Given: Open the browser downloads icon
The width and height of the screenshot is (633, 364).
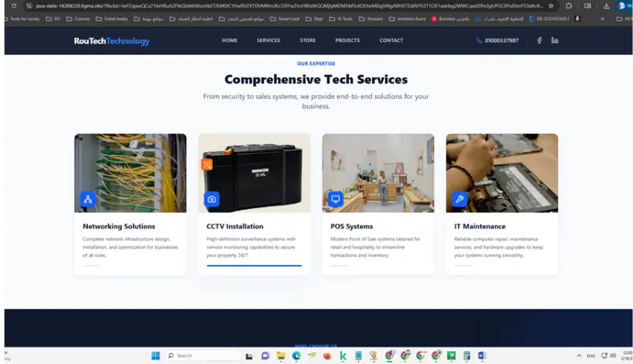Looking at the screenshot, I should pyautogui.click(x=606, y=6).
